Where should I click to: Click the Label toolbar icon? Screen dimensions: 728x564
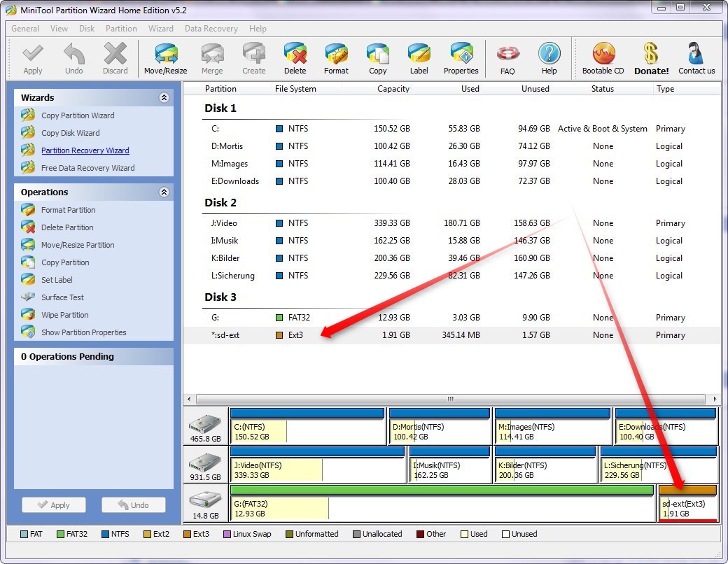point(419,53)
